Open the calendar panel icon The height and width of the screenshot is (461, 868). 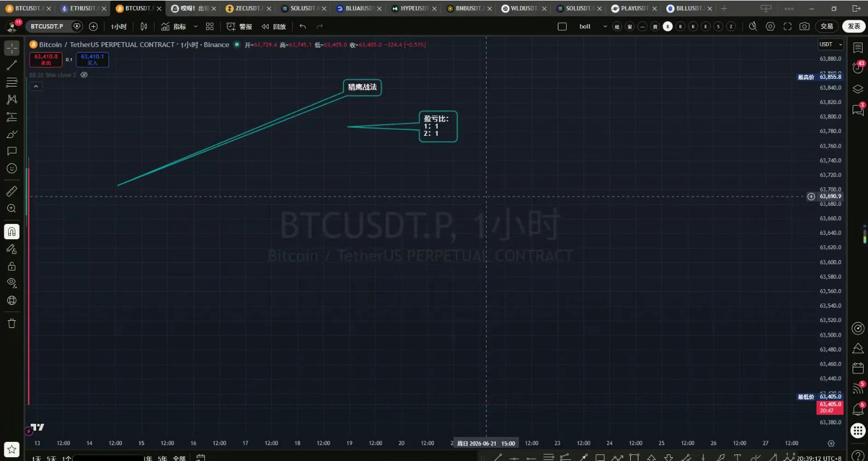(858, 368)
